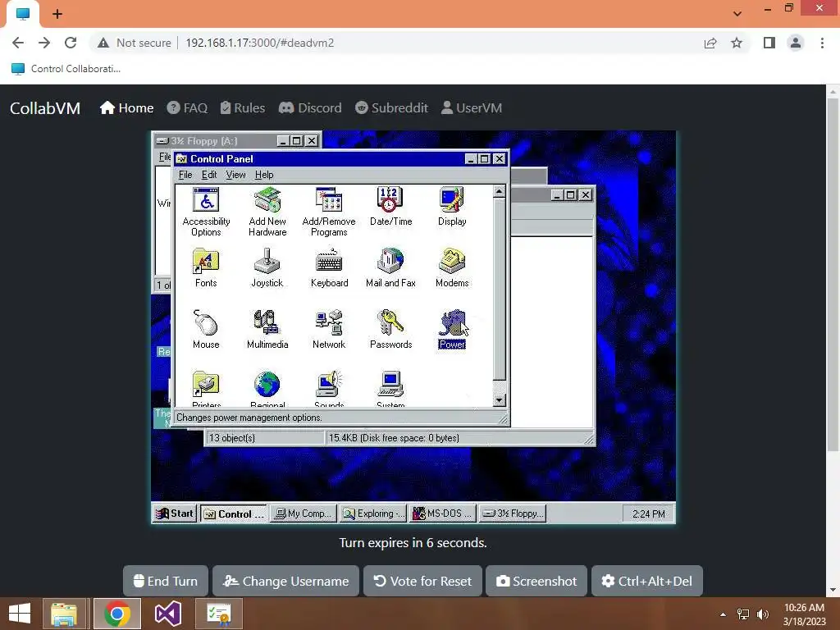Click the Control Panel vertical scrollbar thumb
This screenshot has height=630, width=840.
[499, 290]
